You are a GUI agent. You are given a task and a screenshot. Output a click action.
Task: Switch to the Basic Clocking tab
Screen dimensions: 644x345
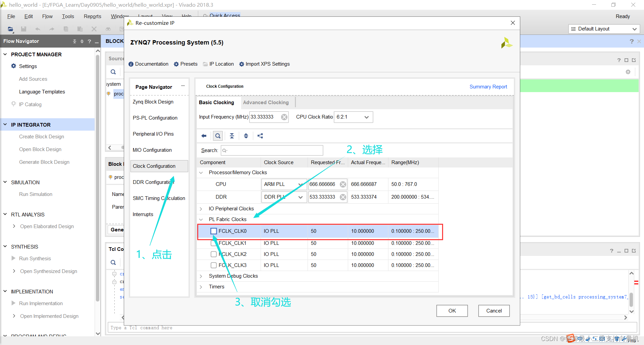216,102
